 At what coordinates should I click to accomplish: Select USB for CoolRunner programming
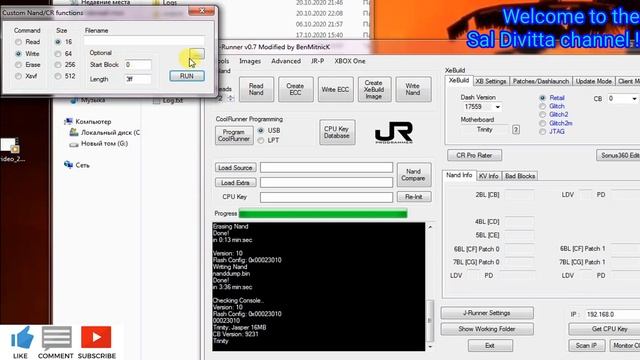(261, 131)
